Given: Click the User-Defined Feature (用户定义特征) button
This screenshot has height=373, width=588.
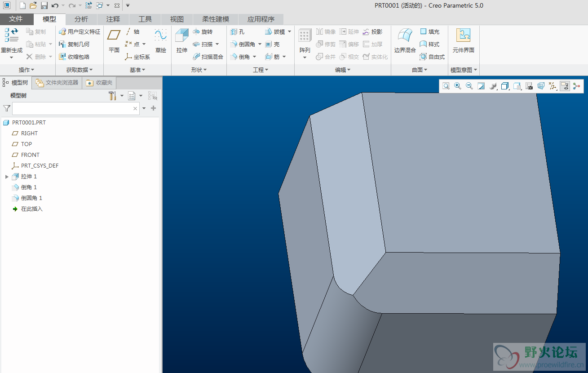Looking at the screenshot, I should [x=80, y=32].
